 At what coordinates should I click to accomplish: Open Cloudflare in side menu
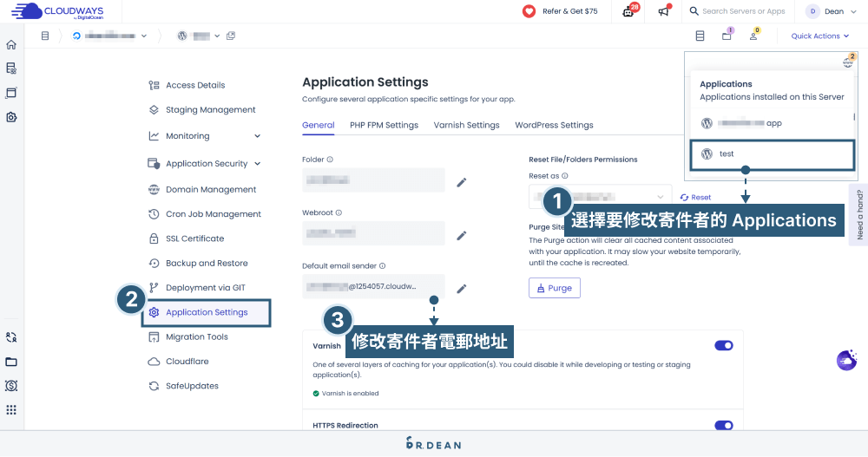click(187, 362)
